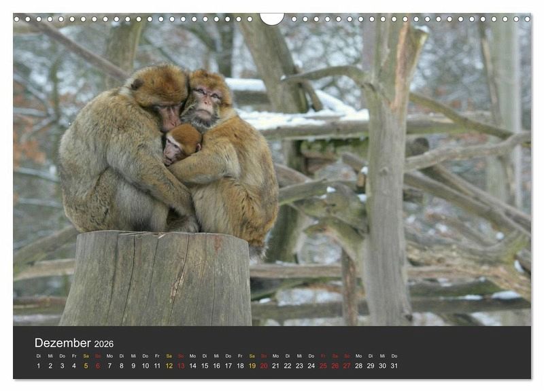Image resolution: width=544 pixels, height=392 pixels.
Task: Click the Dezember month heading
Action: tap(63, 343)
